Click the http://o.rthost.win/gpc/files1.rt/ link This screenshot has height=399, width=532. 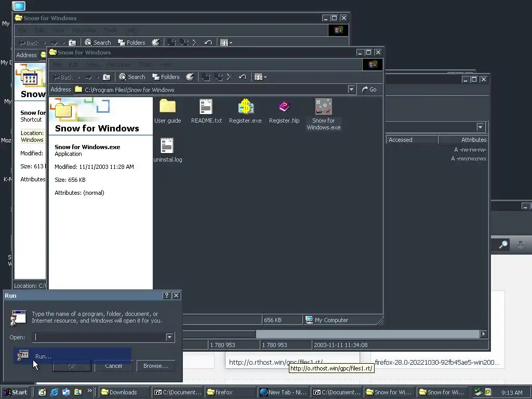click(x=276, y=362)
